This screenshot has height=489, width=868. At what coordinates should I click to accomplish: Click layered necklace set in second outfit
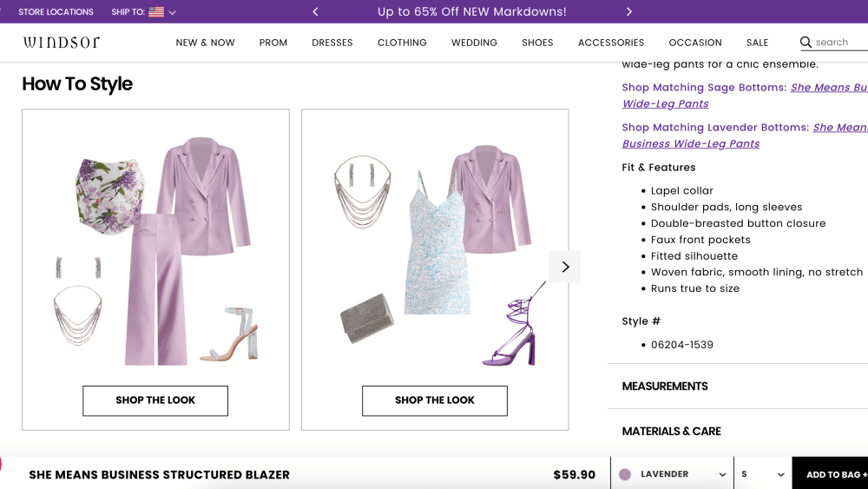pos(363,192)
